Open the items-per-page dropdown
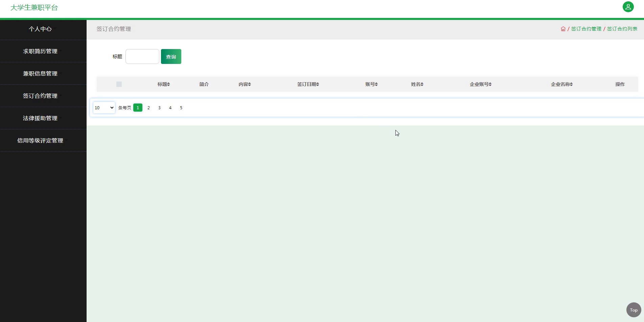Viewport: 644px width, 322px height. tap(103, 107)
